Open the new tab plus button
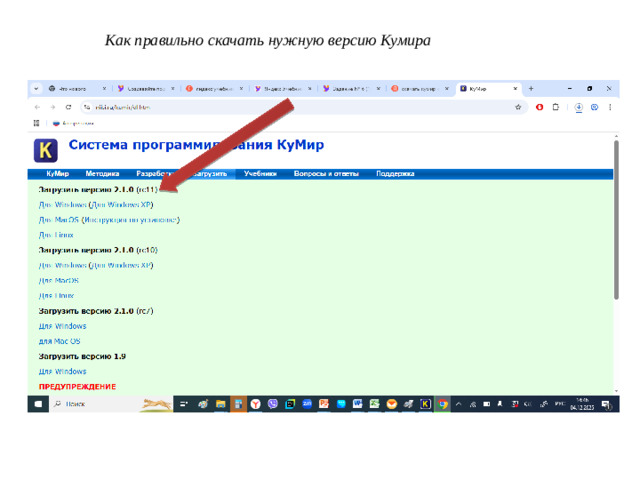Image resolution: width=640 pixels, height=480 pixels. pyautogui.click(x=531, y=89)
